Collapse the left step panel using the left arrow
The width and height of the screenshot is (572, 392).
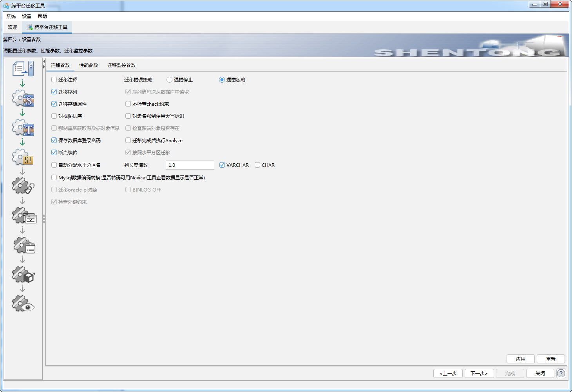coord(44,61)
